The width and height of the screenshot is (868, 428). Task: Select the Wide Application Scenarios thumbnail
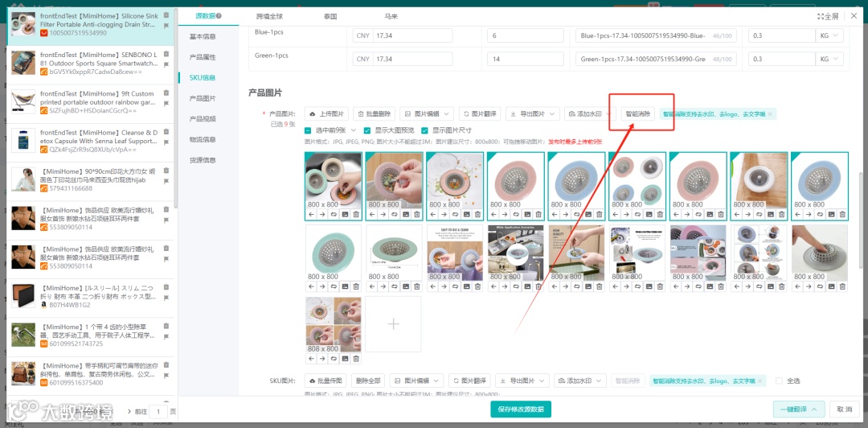tap(515, 253)
